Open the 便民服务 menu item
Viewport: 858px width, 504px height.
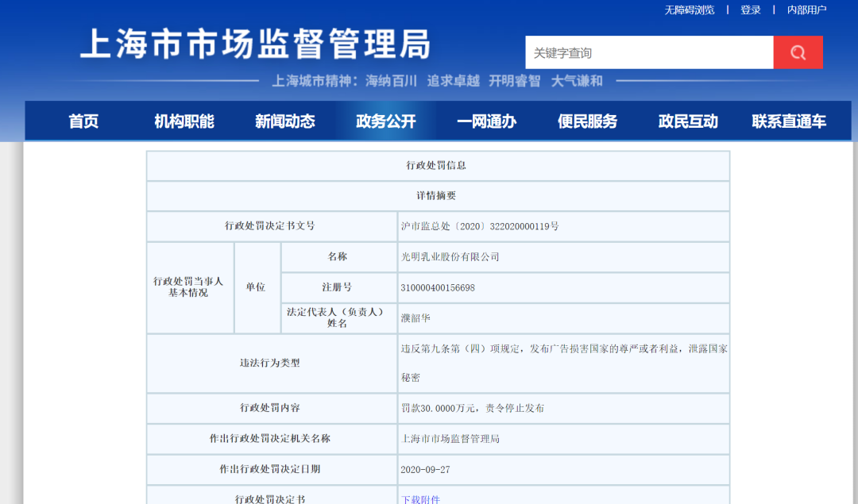point(587,121)
